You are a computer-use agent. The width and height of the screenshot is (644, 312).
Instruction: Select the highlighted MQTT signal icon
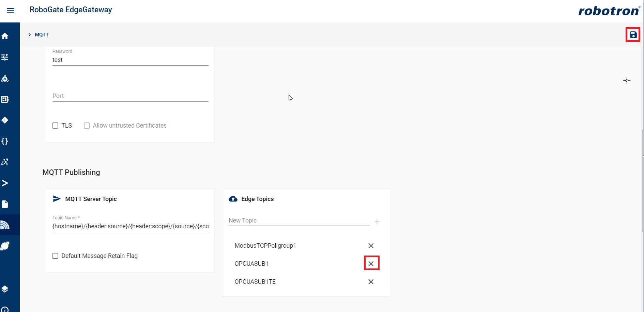coord(5,225)
